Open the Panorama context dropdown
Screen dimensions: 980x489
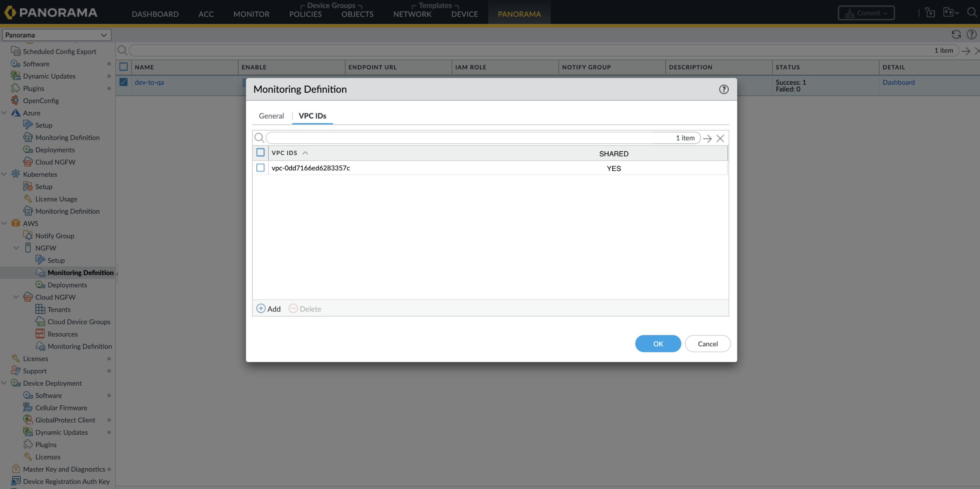pyautogui.click(x=56, y=35)
